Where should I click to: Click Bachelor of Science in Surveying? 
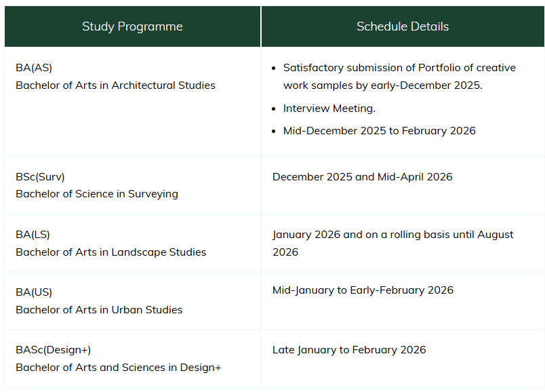[97, 194]
